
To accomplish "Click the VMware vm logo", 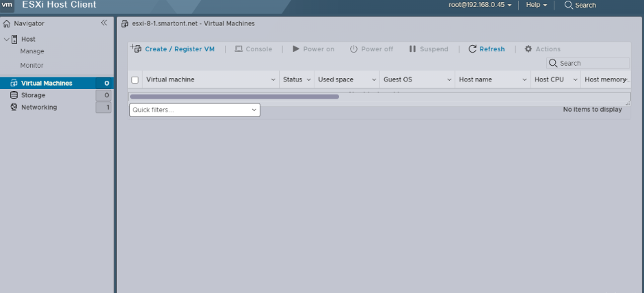I will pos(7,5).
